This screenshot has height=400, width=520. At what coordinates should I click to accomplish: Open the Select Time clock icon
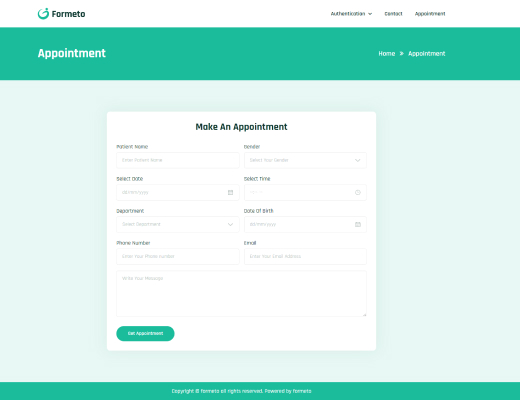[x=358, y=192]
